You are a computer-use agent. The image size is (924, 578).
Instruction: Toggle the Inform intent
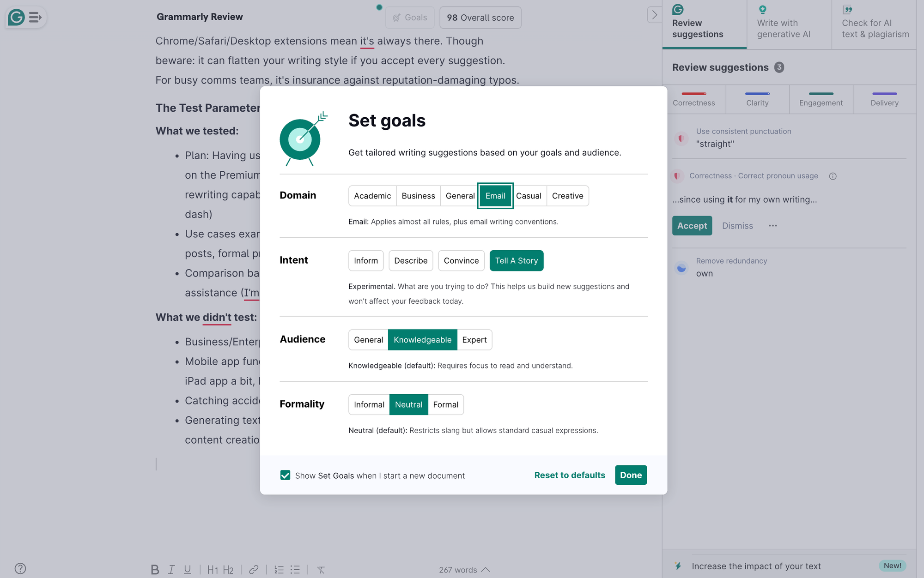(366, 260)
